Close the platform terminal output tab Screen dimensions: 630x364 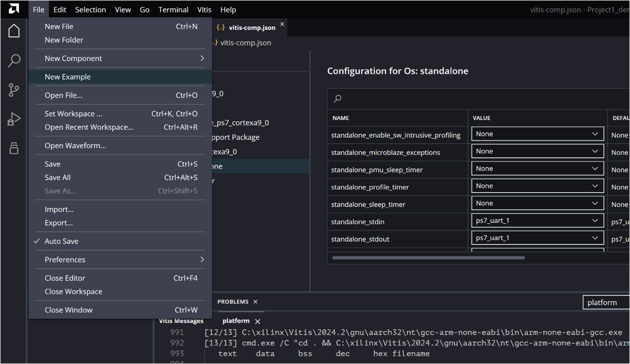coord(258,321)
